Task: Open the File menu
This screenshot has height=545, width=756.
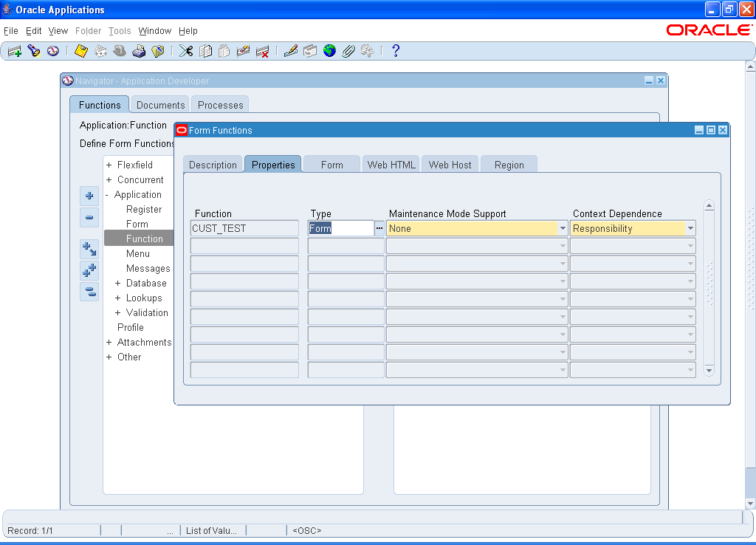Action: [x=10, y=31]
